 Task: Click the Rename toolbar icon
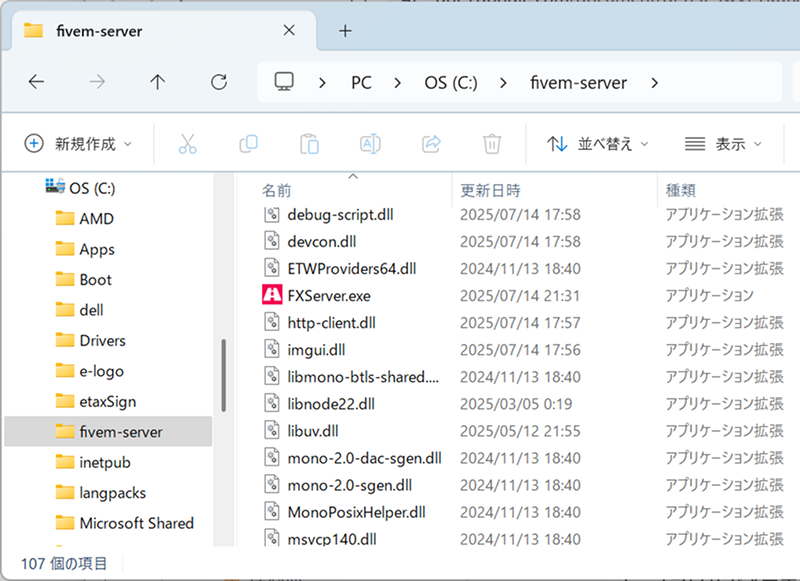(x=370, y=144)
